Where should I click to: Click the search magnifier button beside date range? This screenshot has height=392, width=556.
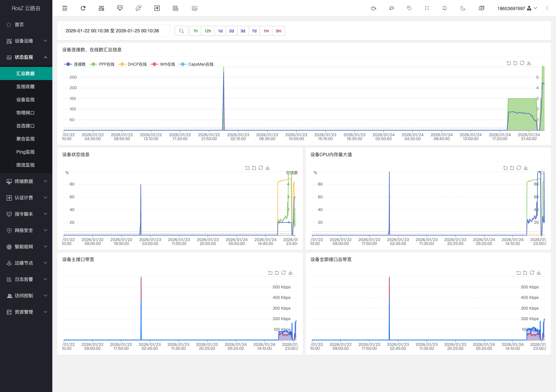pyautogui.click(x=182, y=31)
